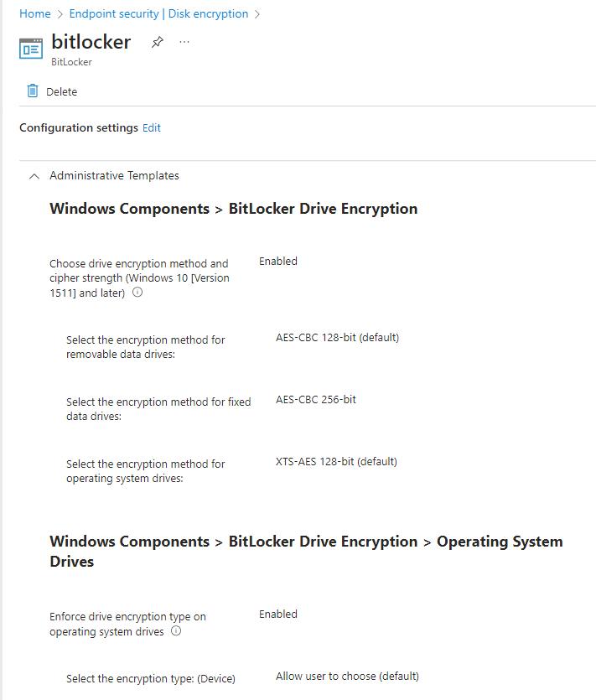Open the ellipsis more options menu
Image resolution: width=596 pixels, height=700 pixels.
tap(184, 42)
